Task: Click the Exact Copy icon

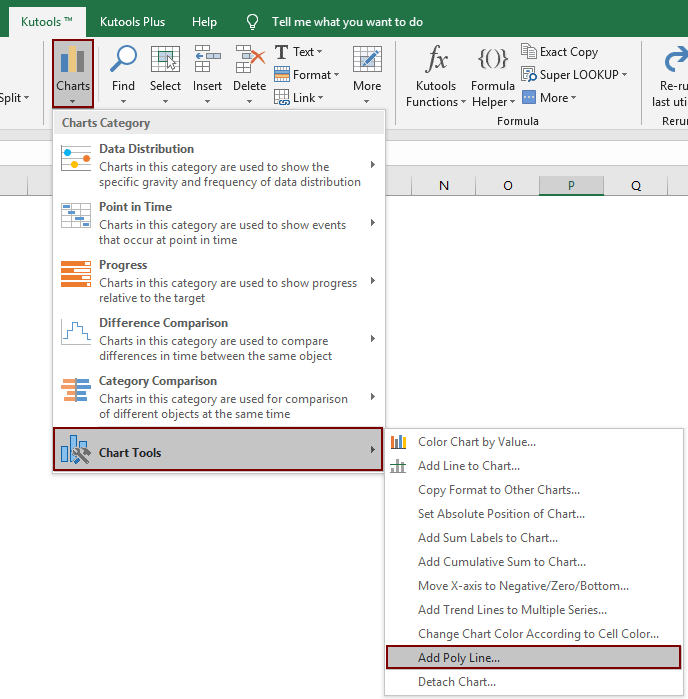Action: [529, 51]
